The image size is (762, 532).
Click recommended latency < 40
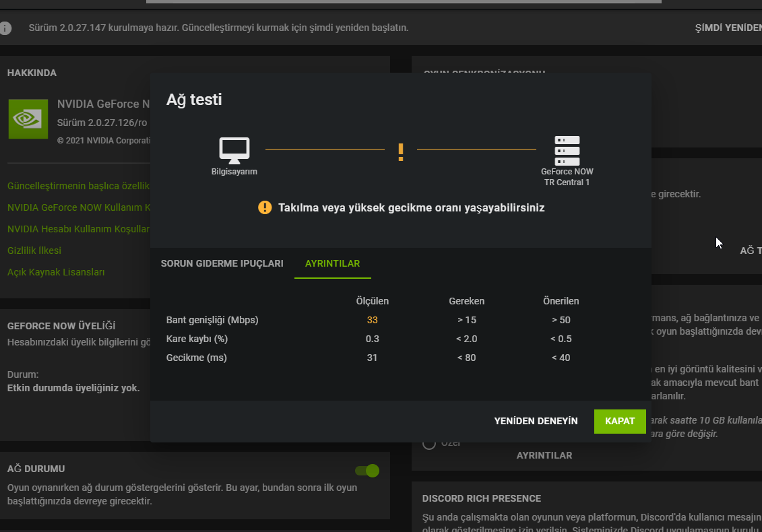[x=561, y=358]
